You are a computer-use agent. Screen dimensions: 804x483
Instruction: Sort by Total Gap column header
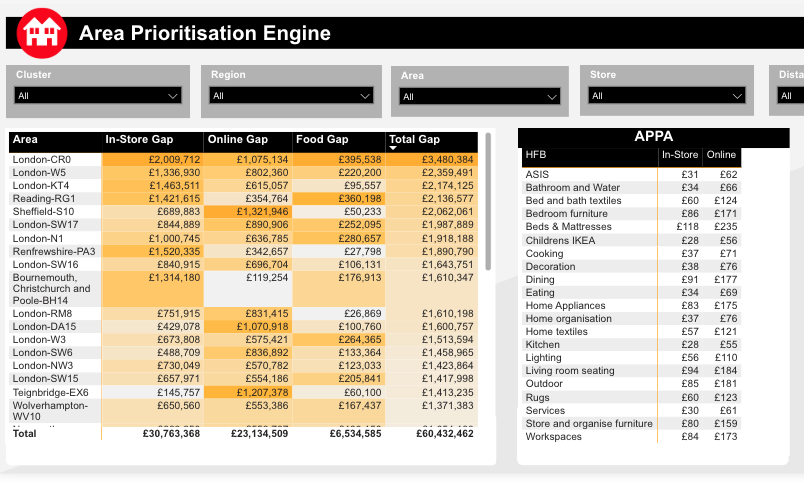[x=432, y=142]
